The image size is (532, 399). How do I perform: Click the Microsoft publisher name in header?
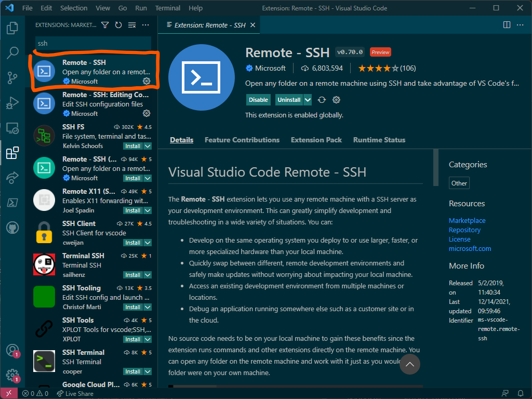[270, 68]
